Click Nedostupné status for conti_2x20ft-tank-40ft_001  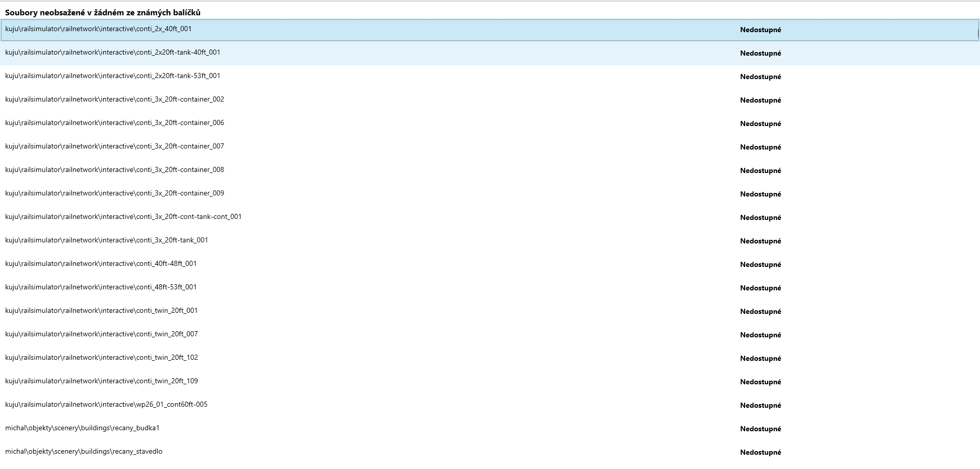[x=761, y=53]
